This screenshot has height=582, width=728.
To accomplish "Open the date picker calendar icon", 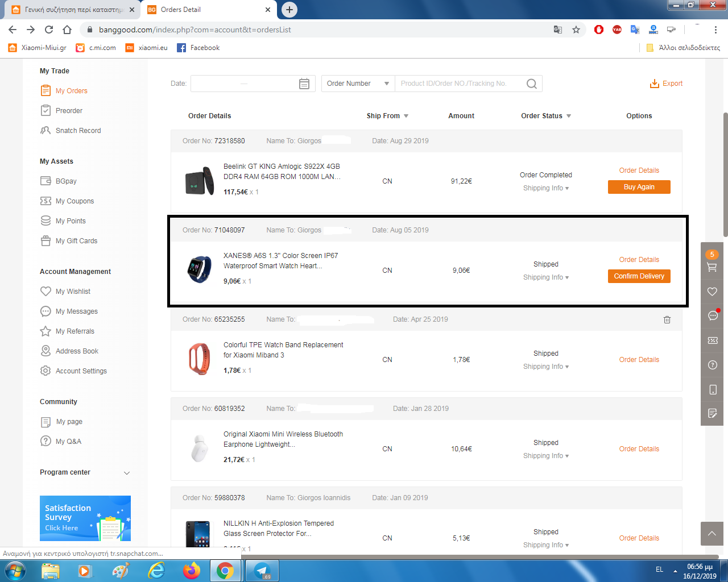I will tap(304, 84).
